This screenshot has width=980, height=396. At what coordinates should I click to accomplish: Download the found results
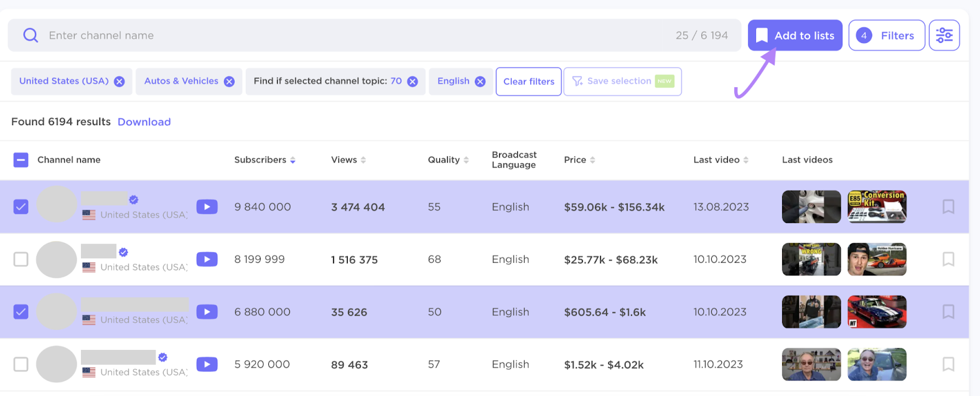[x=144, y=122]
